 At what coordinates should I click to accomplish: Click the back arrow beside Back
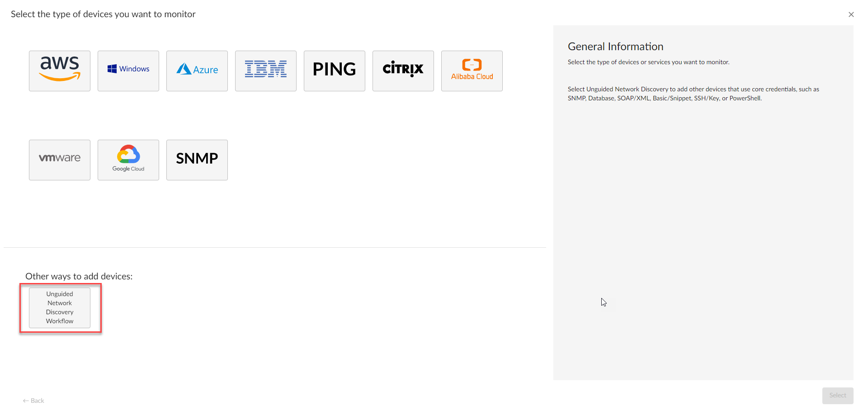click(26, 401)
